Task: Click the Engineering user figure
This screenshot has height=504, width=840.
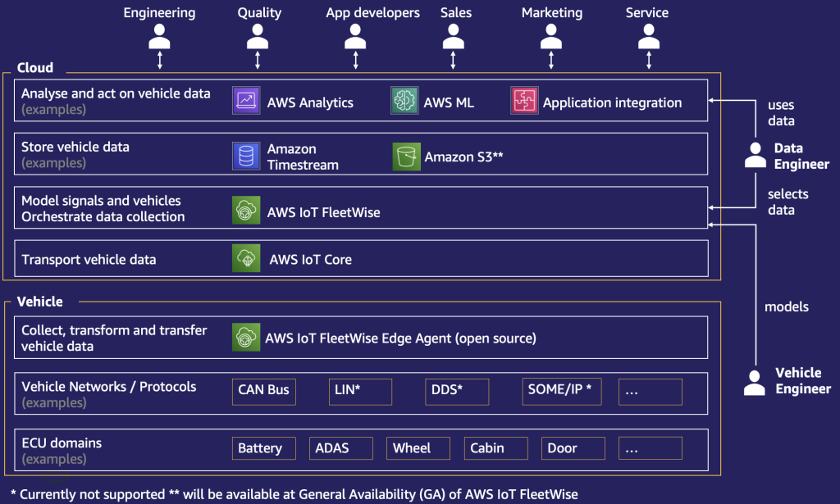Action: [159, 36]
